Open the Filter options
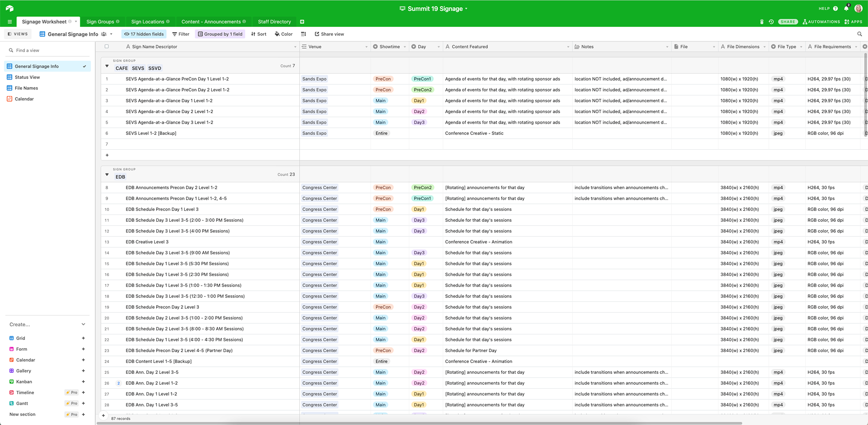The width and height of the screenshot is (868, 425). click(x=181, y=34)
